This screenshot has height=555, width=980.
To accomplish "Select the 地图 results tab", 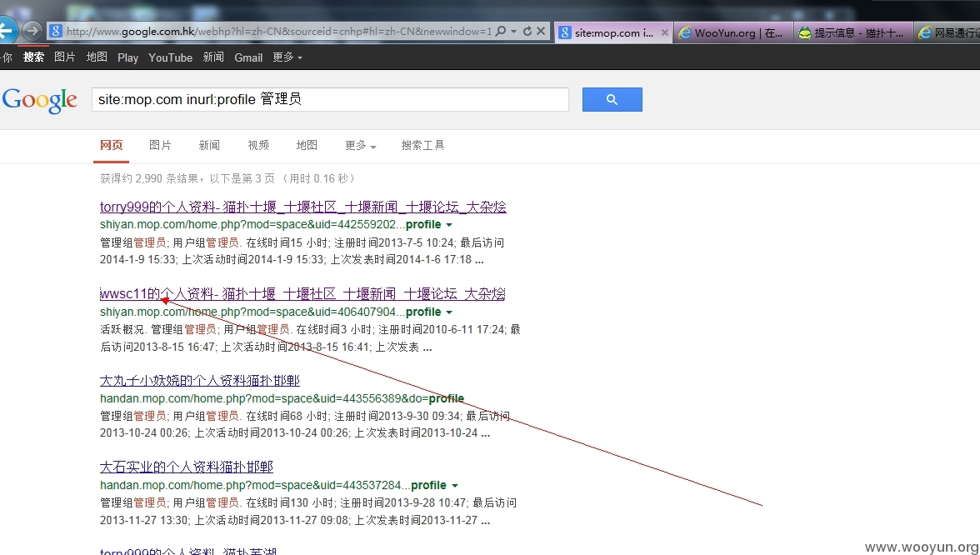I will 307,146.
